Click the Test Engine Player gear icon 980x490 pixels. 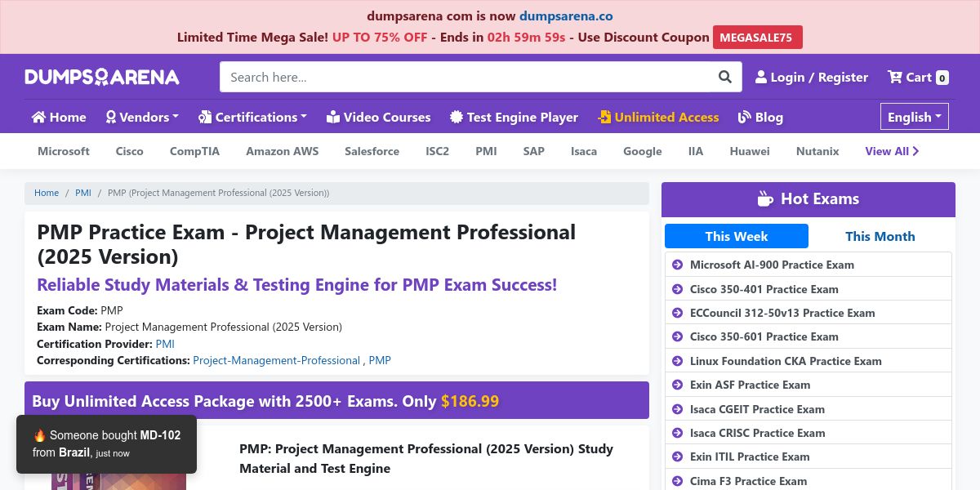[x=457, y=117]
